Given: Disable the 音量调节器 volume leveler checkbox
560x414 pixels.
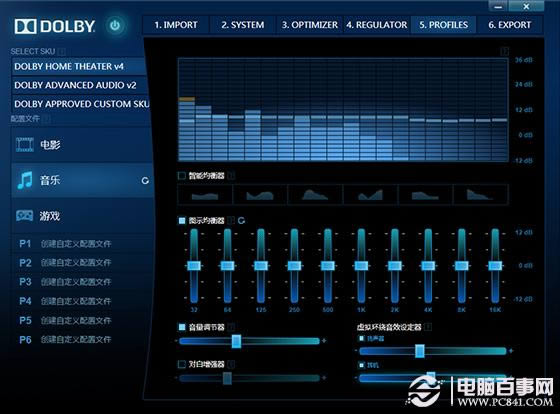Looking at the screenshot, I should [182, 327].
